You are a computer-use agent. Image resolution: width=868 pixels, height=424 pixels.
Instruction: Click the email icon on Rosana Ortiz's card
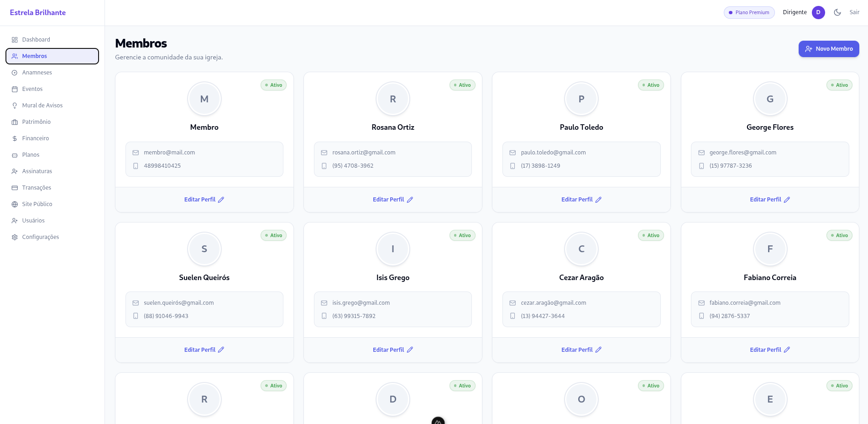324,153
